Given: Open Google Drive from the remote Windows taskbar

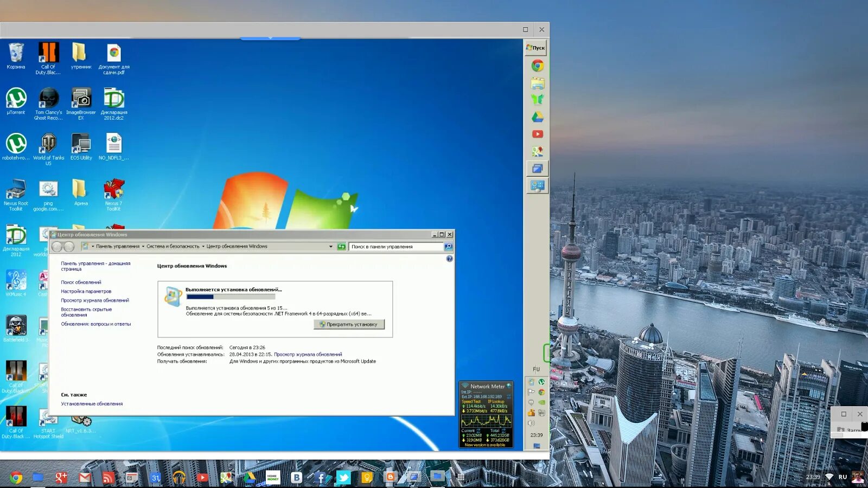Looking at the screenshot, I should (x=537, y=117).
